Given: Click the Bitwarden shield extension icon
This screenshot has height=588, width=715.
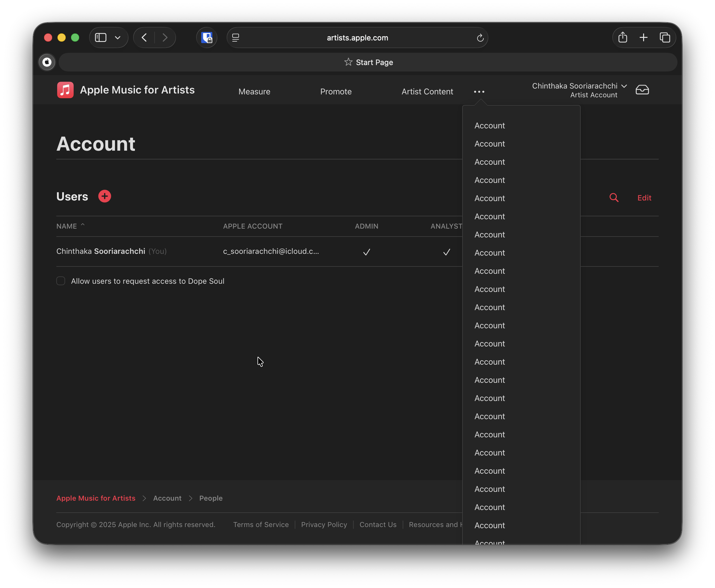Looking at the screenshot, I should pos(207,38).
